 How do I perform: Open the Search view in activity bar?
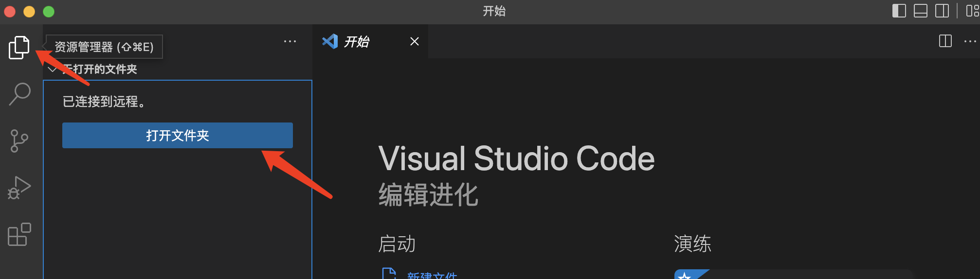point(19,94)
